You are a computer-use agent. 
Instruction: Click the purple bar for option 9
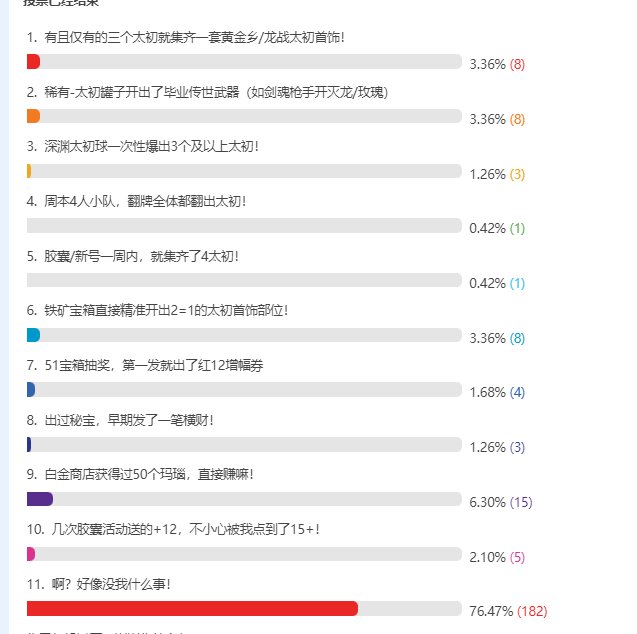40,499
